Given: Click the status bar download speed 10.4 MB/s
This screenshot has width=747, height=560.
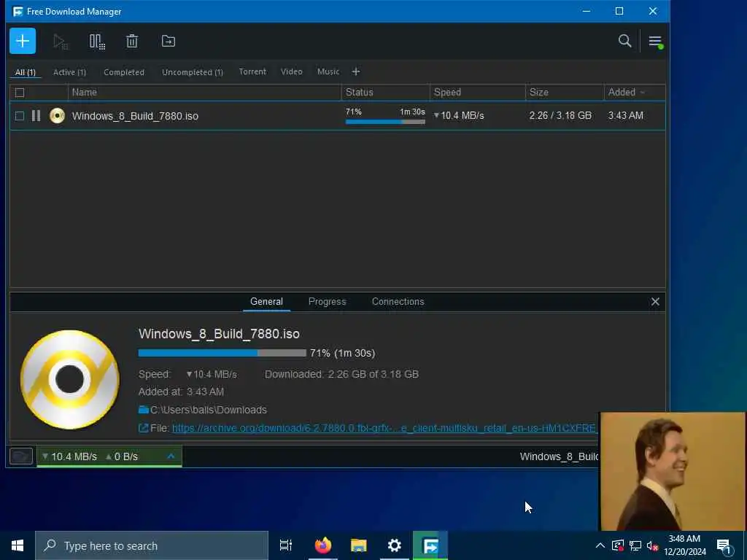Looking at the screenshot, I should 69,456.
